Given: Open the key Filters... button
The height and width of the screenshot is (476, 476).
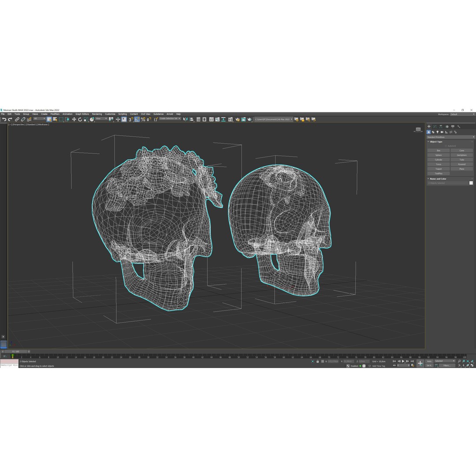Looking at the screenshot, I should click(447, 365).
